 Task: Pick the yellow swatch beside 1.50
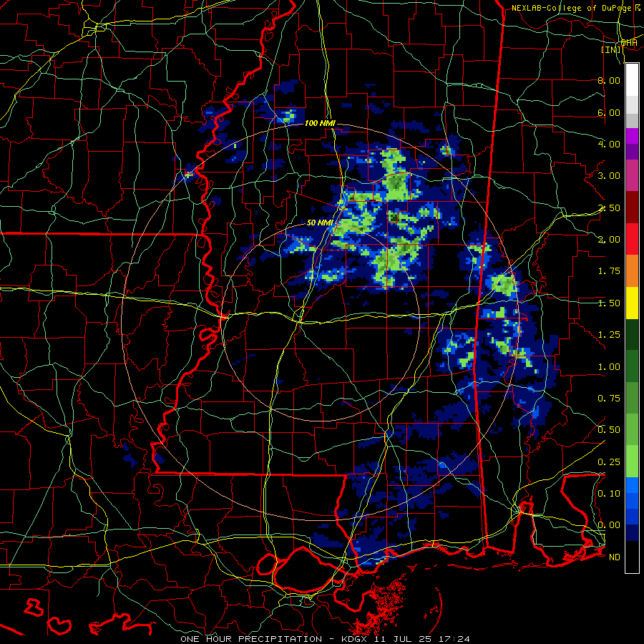tap(632, 303)
